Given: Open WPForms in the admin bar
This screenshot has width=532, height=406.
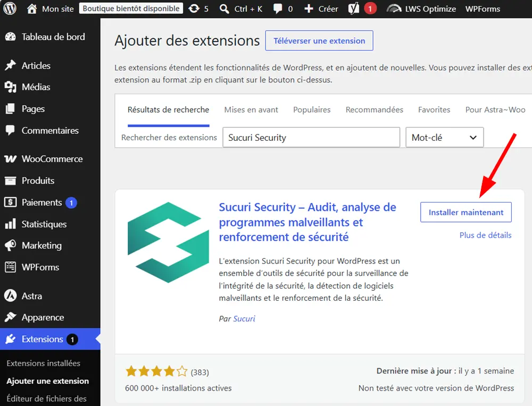Looking at the screenshot, I should (x=483, y=9).
